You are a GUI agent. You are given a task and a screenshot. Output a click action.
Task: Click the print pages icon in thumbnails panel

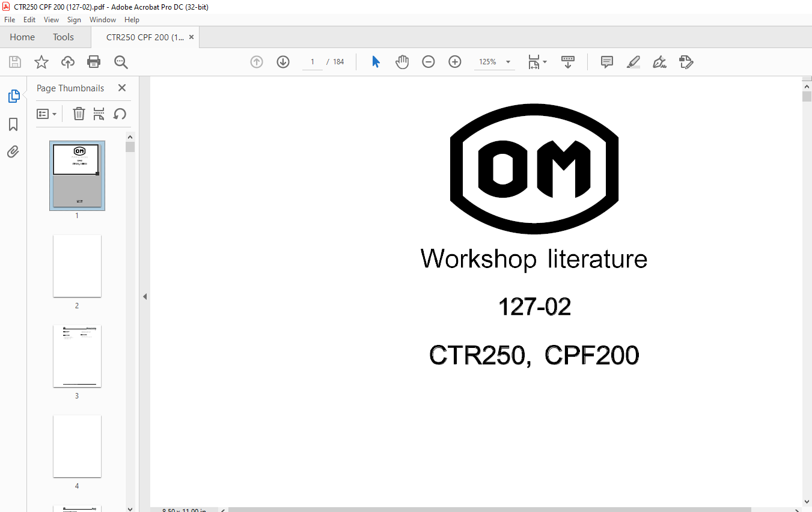click(99, 114)
